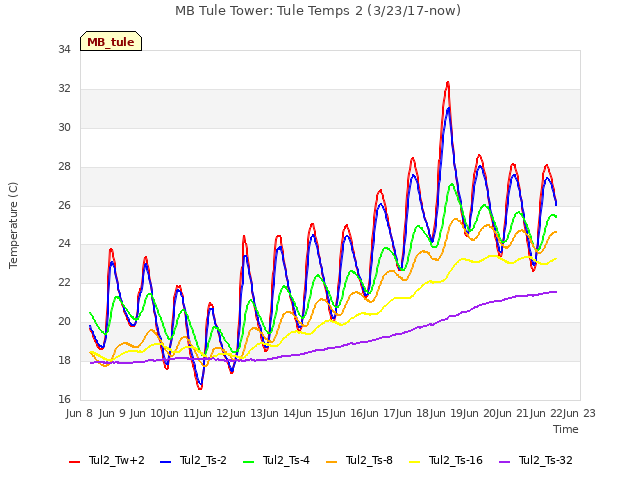This screenshot has height=480, width=640.
Task: Click the chart title MB Tule Tower
Action: pos(318,10)
